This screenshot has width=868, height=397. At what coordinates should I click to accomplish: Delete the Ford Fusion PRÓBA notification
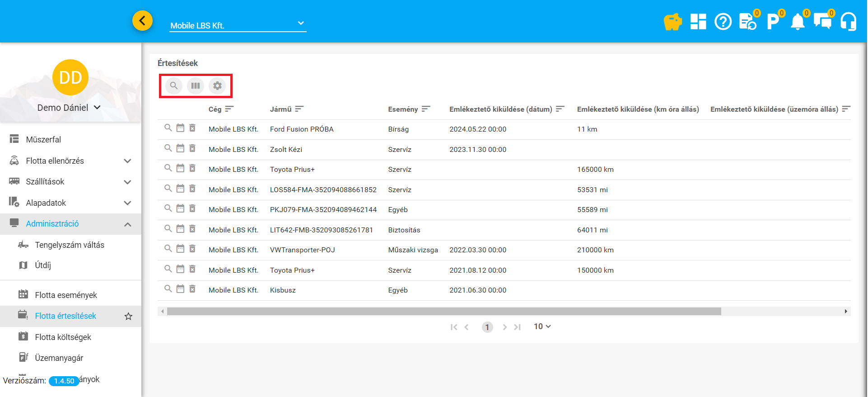192,128
